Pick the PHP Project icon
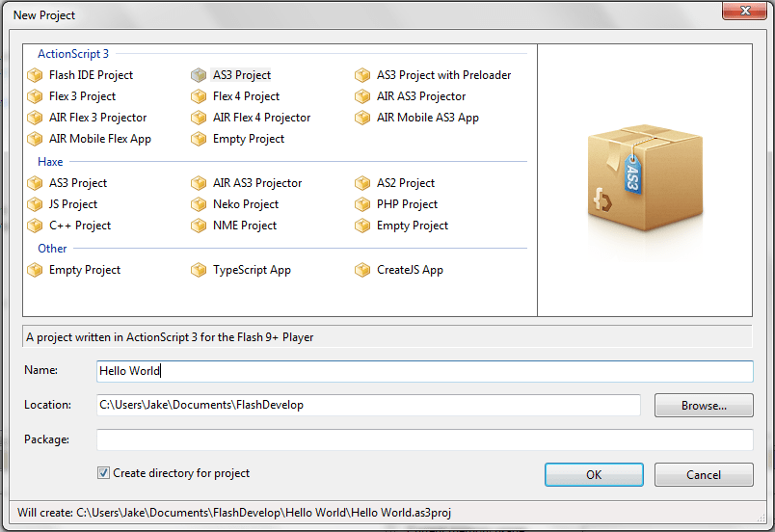775x532 pixels. (362, 204)
